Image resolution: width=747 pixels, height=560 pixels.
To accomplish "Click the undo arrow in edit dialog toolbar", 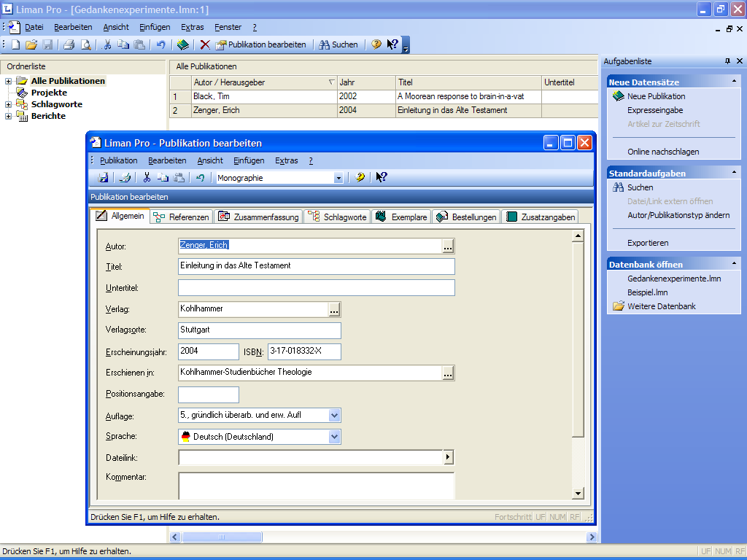I will click(x=200, y=177).
